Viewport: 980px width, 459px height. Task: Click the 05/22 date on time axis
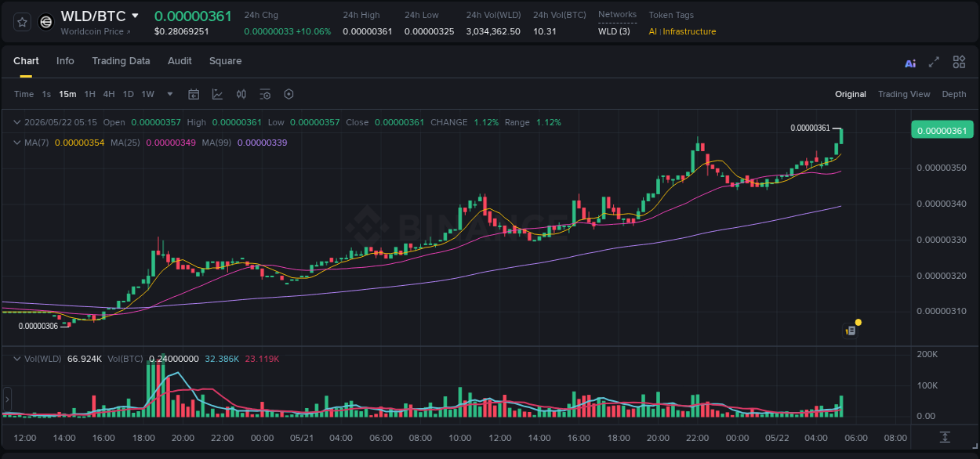(777, 438)
